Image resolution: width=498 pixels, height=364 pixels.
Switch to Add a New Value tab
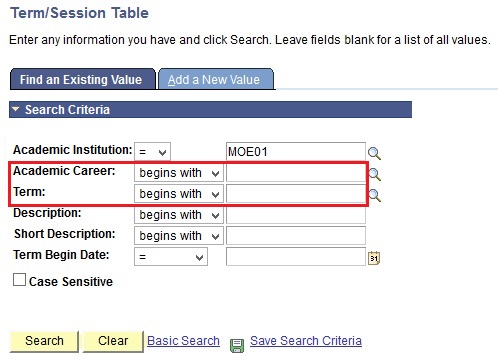[216, 79]
